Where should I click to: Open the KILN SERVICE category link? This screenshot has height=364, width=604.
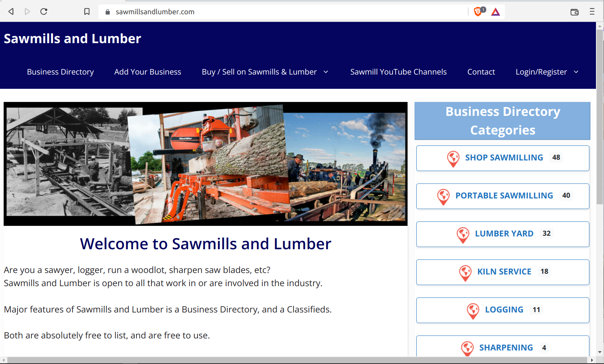pyautogui.click(x=504, y=272)
